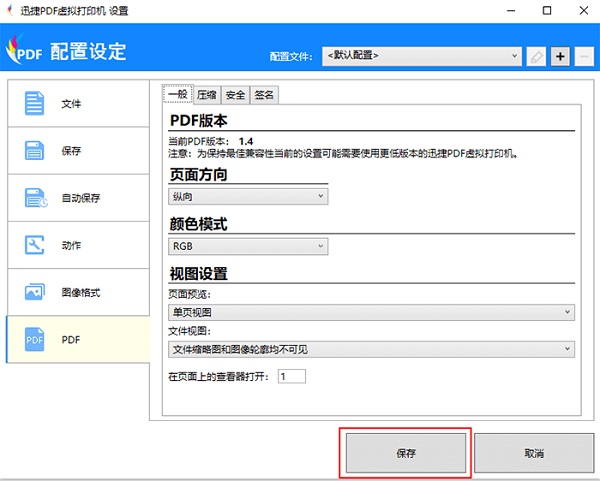Image resolution: width=600 pixels, height=481 pixels.
Task: Click the PDF file icon in sidebar
Action: click(34, 339)
